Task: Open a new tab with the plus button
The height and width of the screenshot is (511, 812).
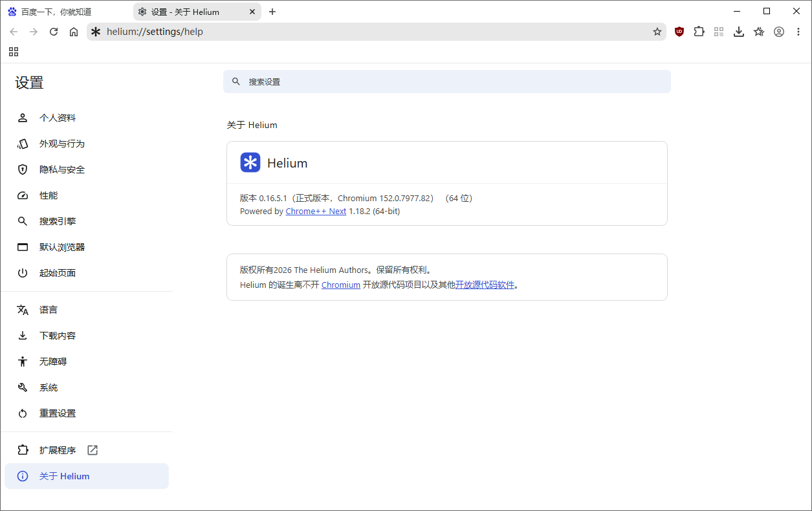Action: [272, 12]
